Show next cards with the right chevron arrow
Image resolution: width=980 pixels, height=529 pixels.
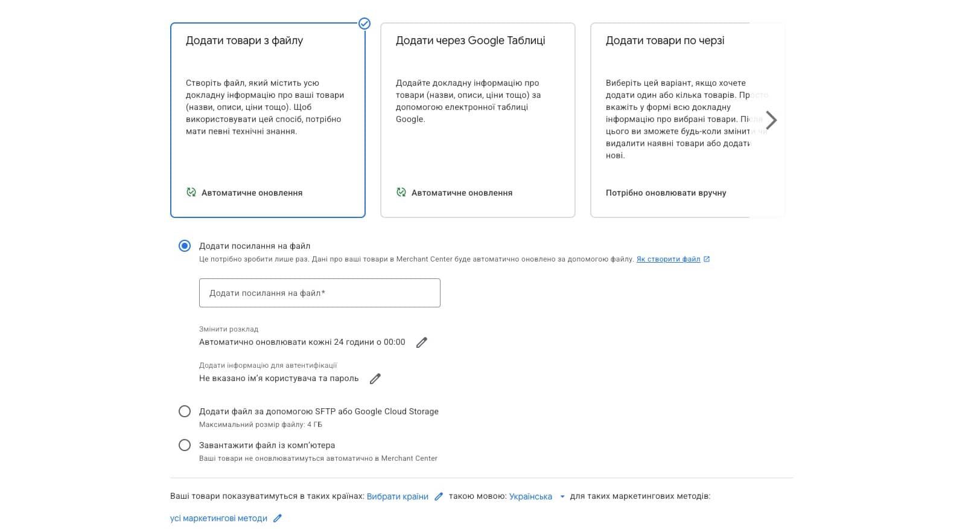tap(771, 120)
